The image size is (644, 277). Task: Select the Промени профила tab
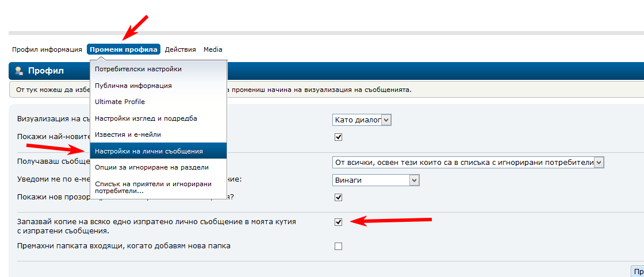124,49
